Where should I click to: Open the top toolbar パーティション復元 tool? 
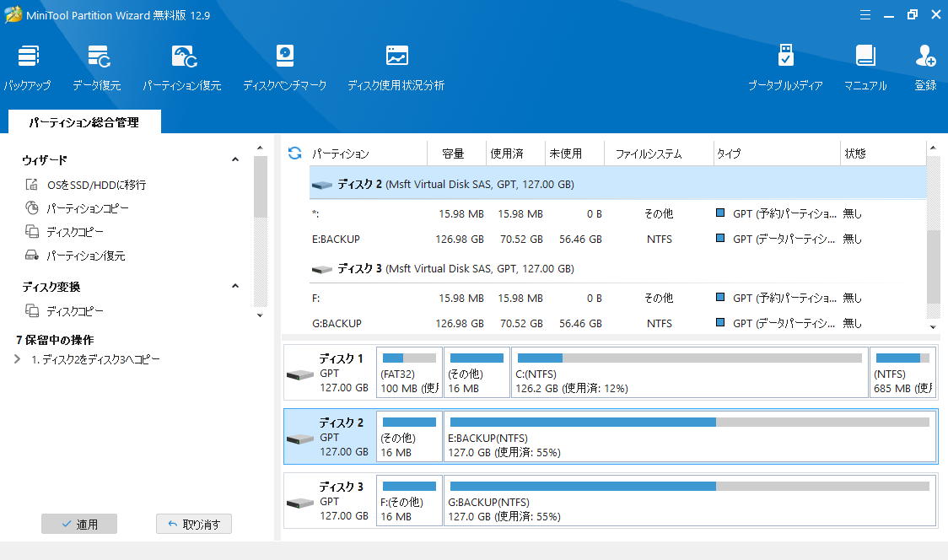click(182, 67)
